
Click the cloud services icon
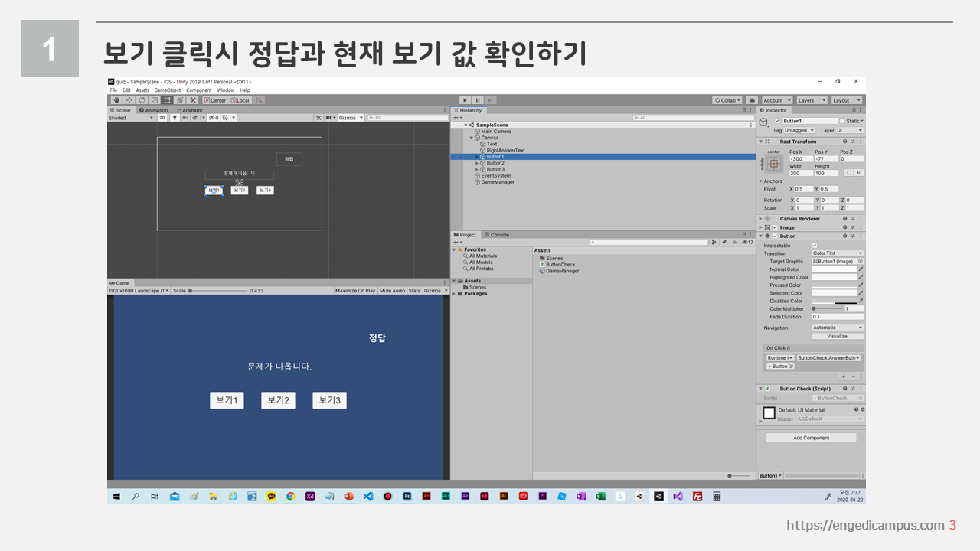tap(752, 100)
